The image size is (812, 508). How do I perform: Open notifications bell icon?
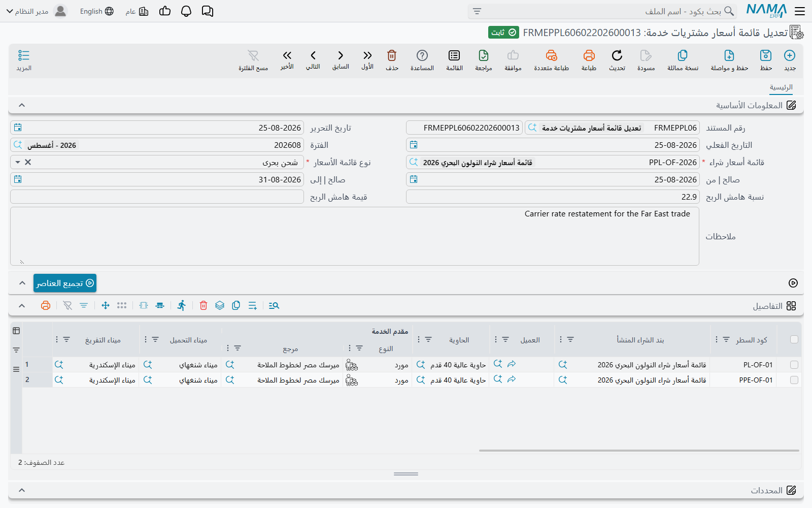click(x=186, y=11)
